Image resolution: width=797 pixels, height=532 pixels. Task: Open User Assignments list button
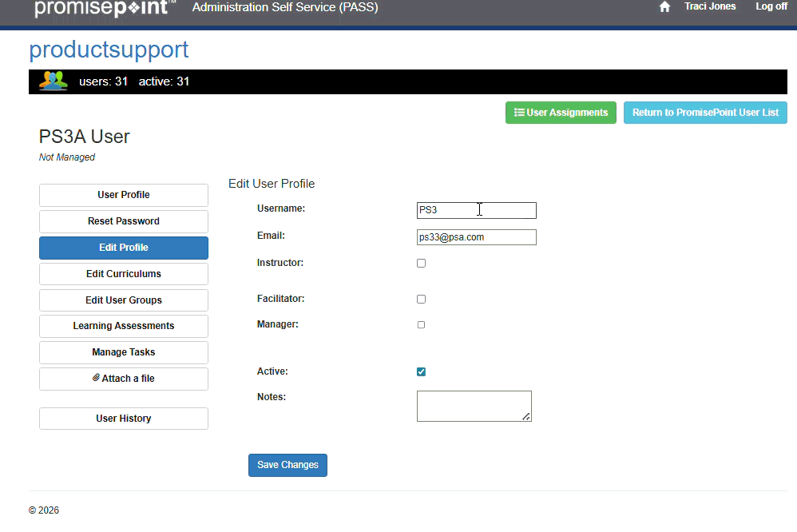pyautogui.click(x=561, y=113)
